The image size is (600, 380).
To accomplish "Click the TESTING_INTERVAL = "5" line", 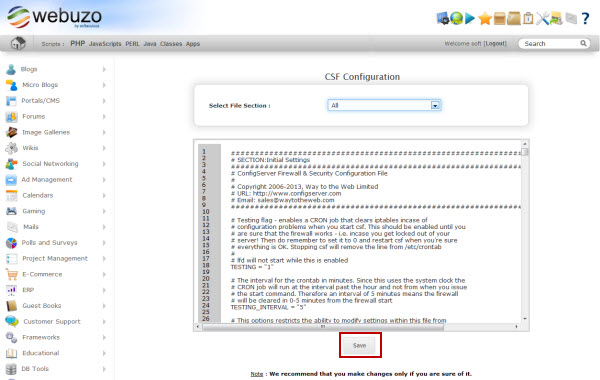I will point(268,307).
